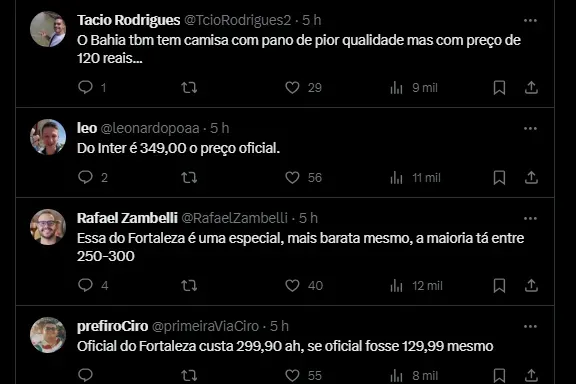
Task: Open more options for prefiroCiro's tweet
Action: (530, 327)
